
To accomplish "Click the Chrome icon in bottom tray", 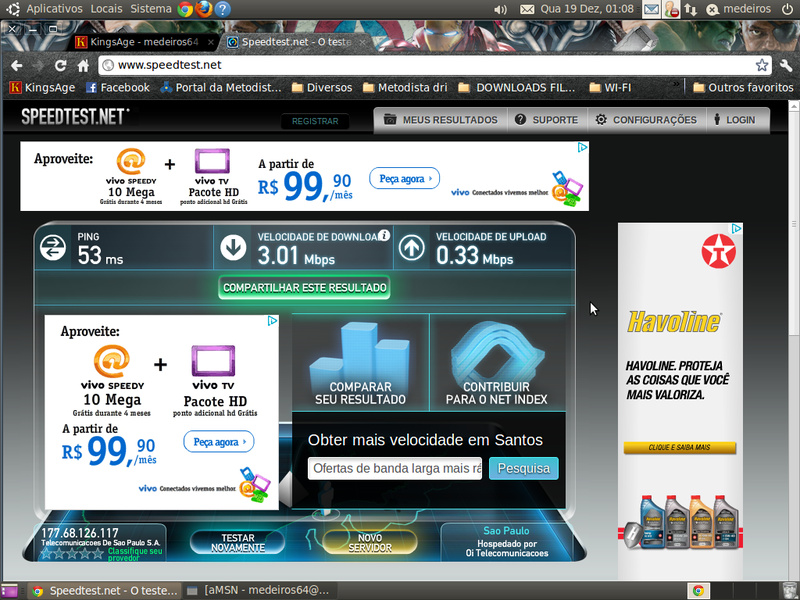I will [x=698, y=591].
